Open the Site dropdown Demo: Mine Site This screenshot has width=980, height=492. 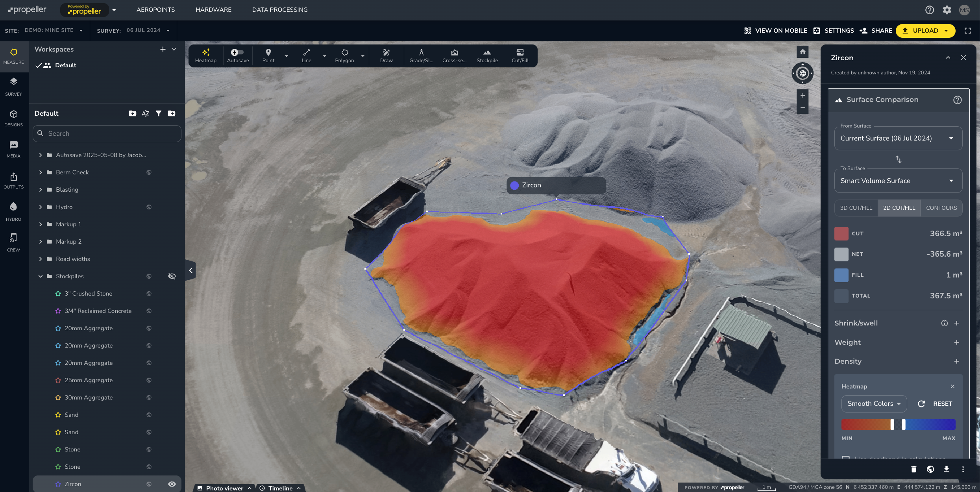pyautogui.click(x=54, y=30)
